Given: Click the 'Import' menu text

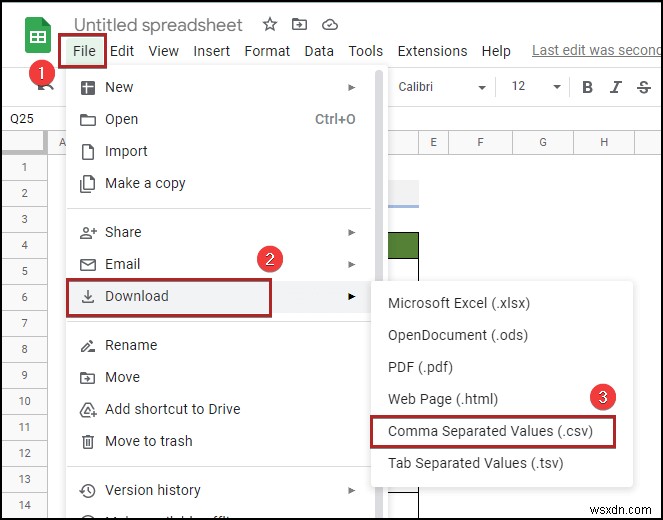Looking at the screenshot, I should (126, 152).
